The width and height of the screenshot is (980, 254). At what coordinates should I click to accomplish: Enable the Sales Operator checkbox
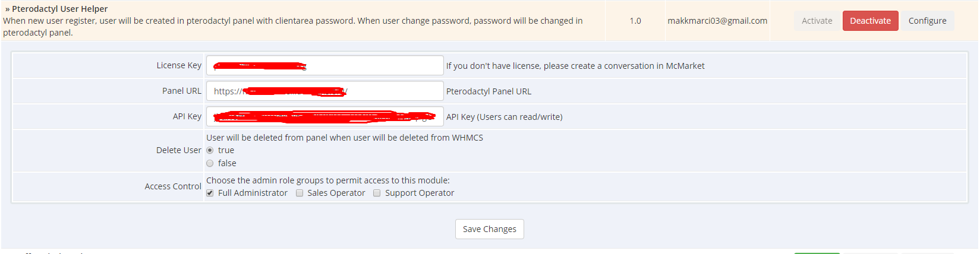(300, 193)
